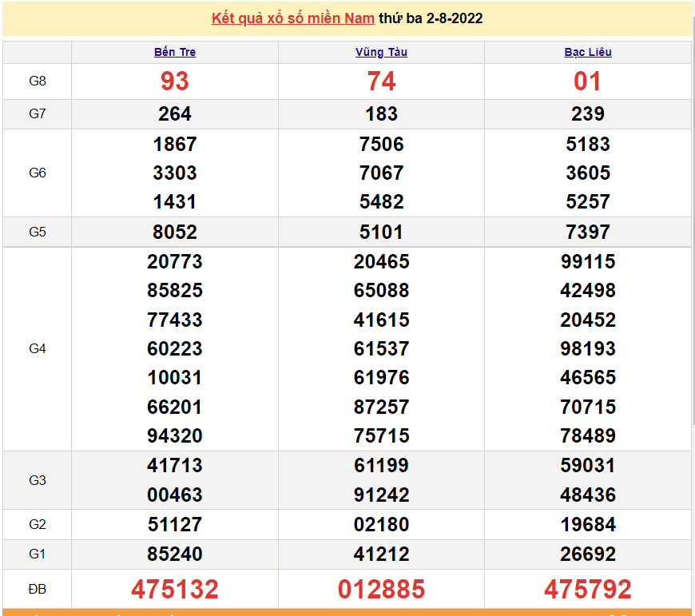Click the ĐB row label
Image resolution: width=695 pixels, height=616 pixels.
pyautogui.click(x=38, y=590)
